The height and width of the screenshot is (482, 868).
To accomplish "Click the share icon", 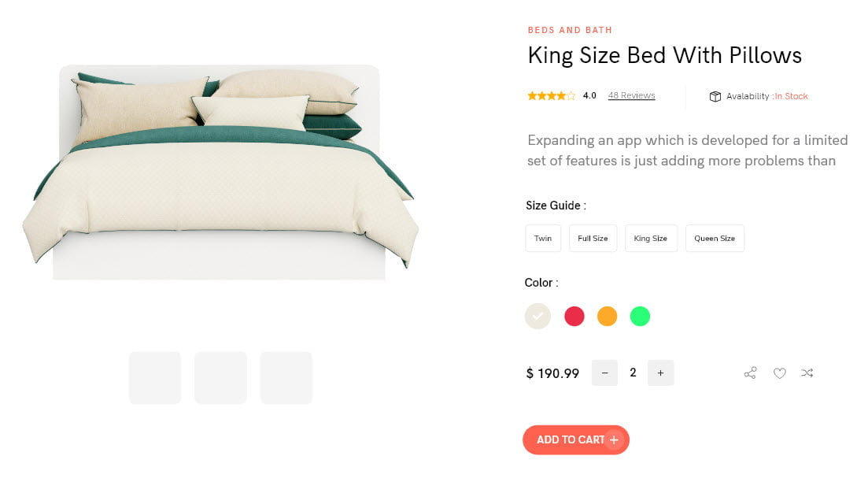I will [750, 373].
